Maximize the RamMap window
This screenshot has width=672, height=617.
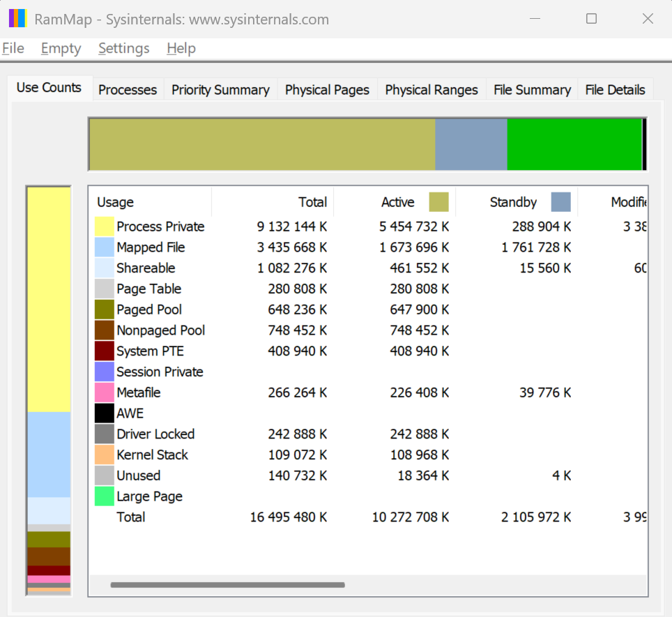(x=591, y=19)
